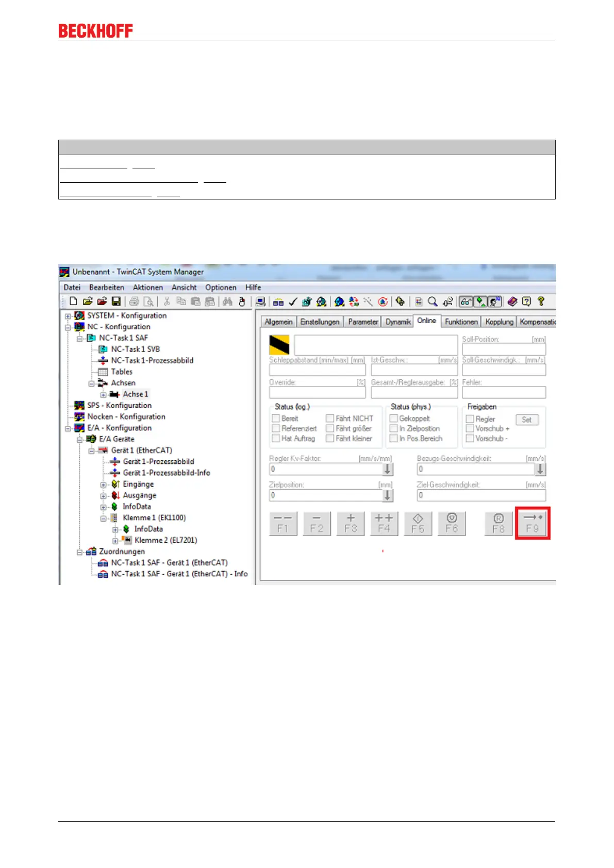The width and height of the screenshot is (614, 868).
Task: Switch to the Funktionen tab
Action: [461, 322]
